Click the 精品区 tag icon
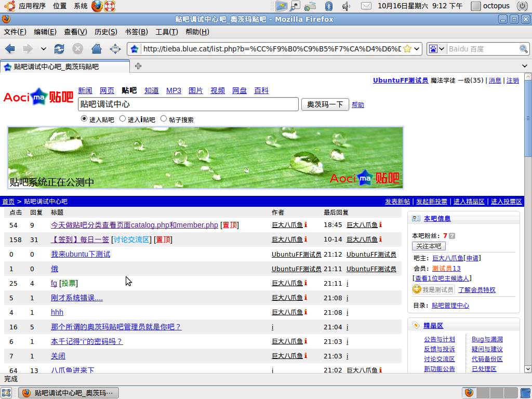 pyautogui.click(x=416, y=325)
